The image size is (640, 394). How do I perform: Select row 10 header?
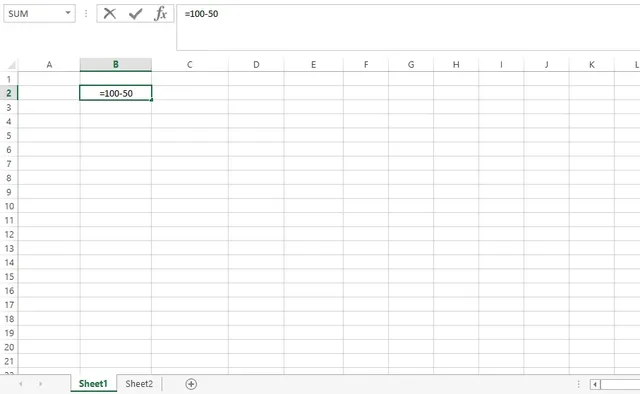[9, 206]
